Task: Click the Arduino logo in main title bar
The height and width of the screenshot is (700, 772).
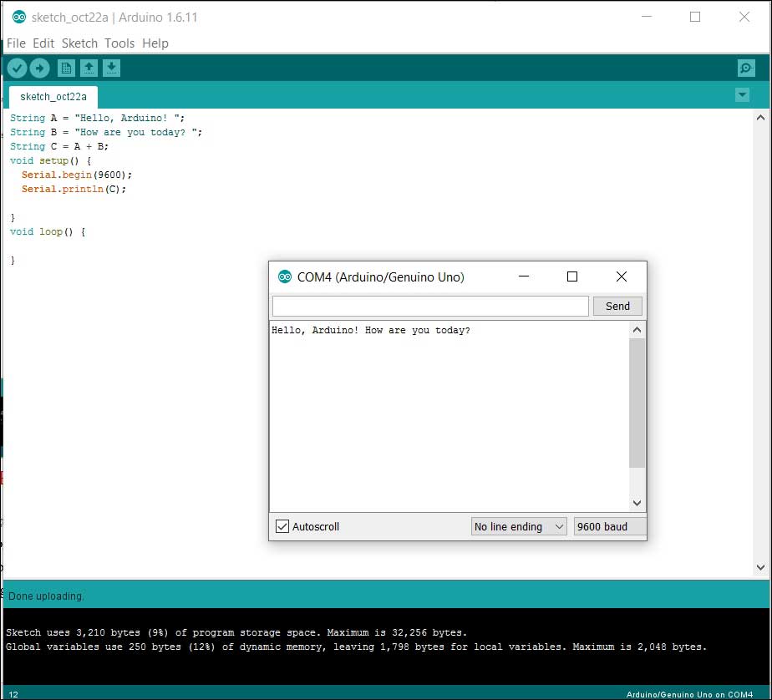Action: 18,17
